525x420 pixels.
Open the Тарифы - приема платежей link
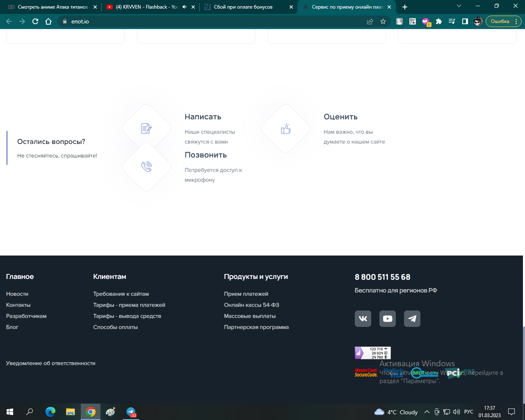point(129,305)
